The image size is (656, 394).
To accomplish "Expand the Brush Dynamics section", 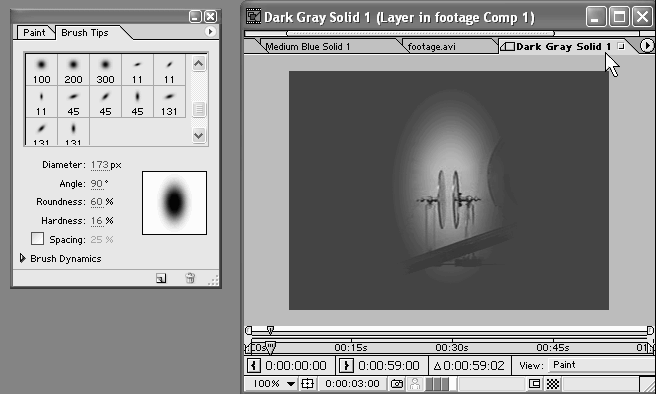I will 23,258.
